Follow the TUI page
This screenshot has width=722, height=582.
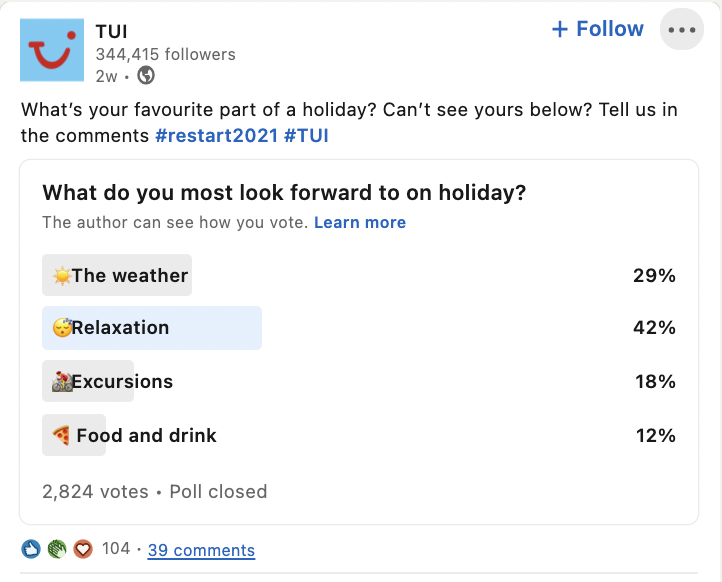(598, 29)
